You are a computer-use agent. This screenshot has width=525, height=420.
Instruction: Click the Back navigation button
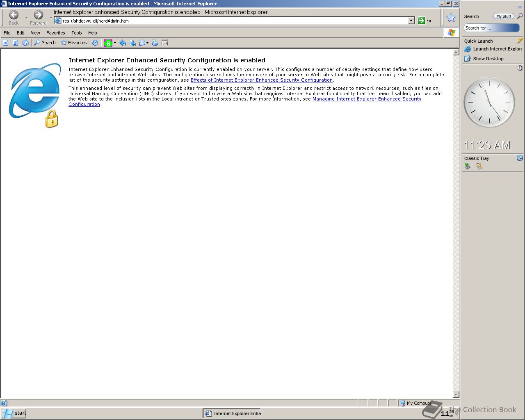14,17
